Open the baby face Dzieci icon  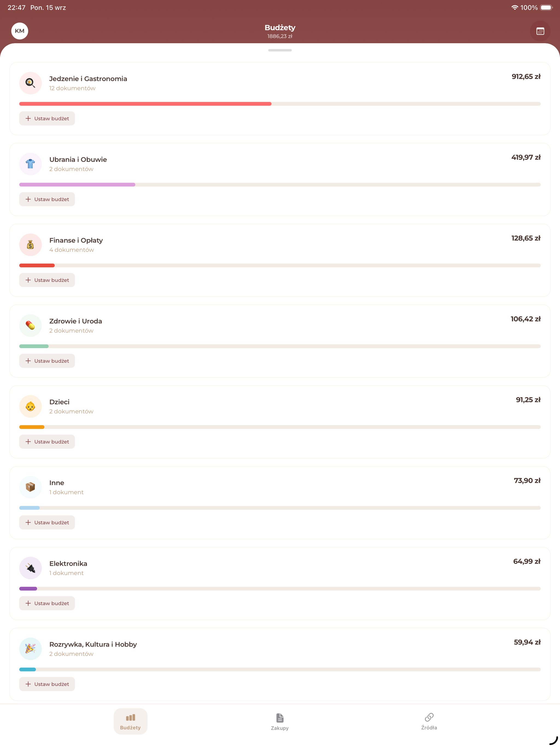pos(30,406)
